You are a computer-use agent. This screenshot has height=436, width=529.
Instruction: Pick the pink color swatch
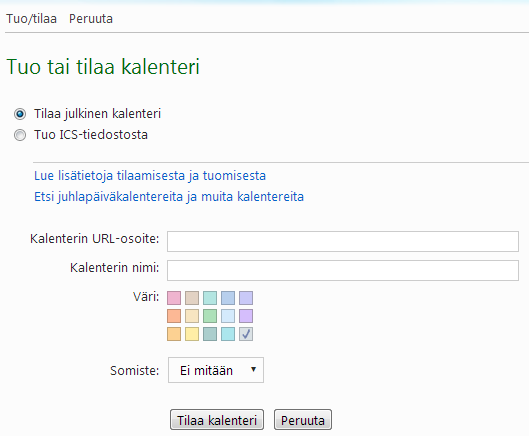coord(174,298)
